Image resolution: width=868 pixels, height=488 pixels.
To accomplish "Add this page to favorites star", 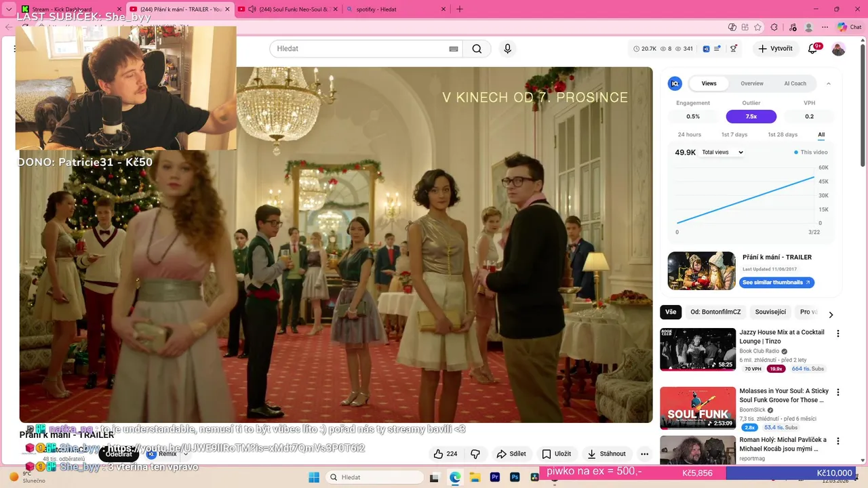I will 757,27.
